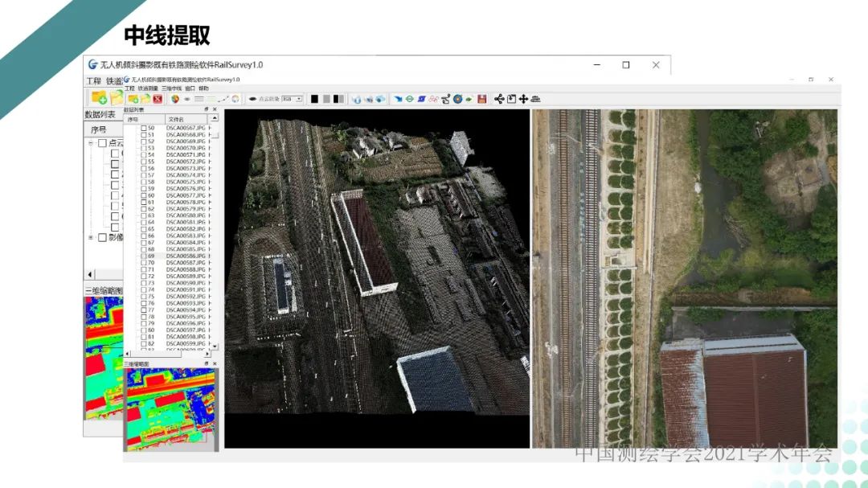Open the 三维中线 menu
The image size is (868, 488).
click(171, 88)
